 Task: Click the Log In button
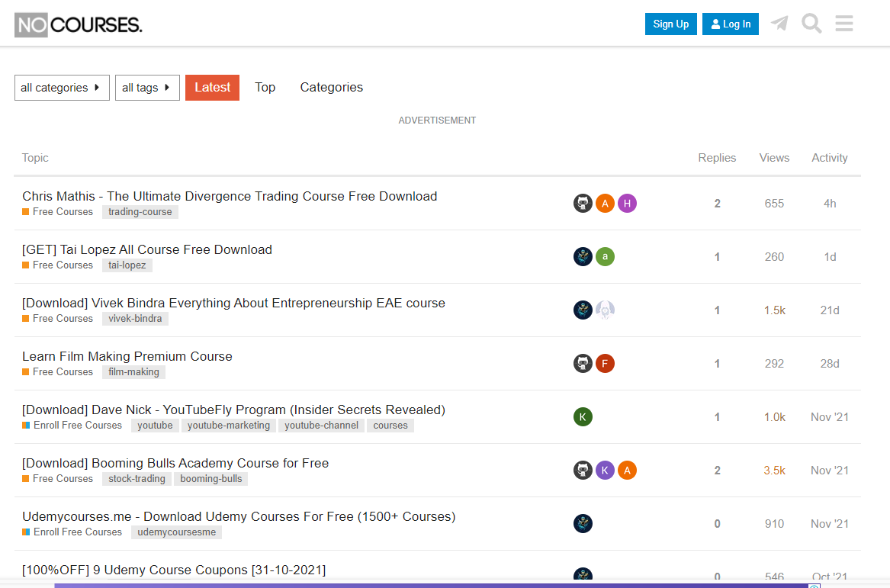click(x=731, y=24)
